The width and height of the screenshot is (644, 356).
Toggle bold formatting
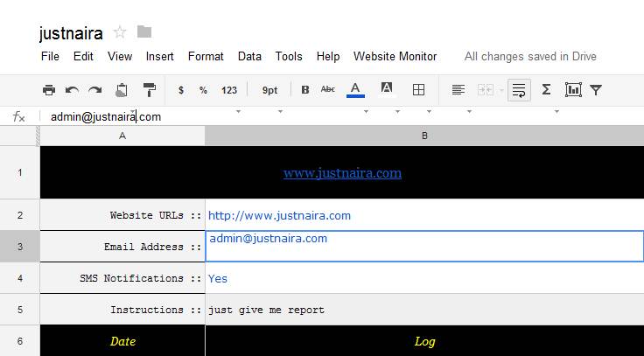point(305,89)
